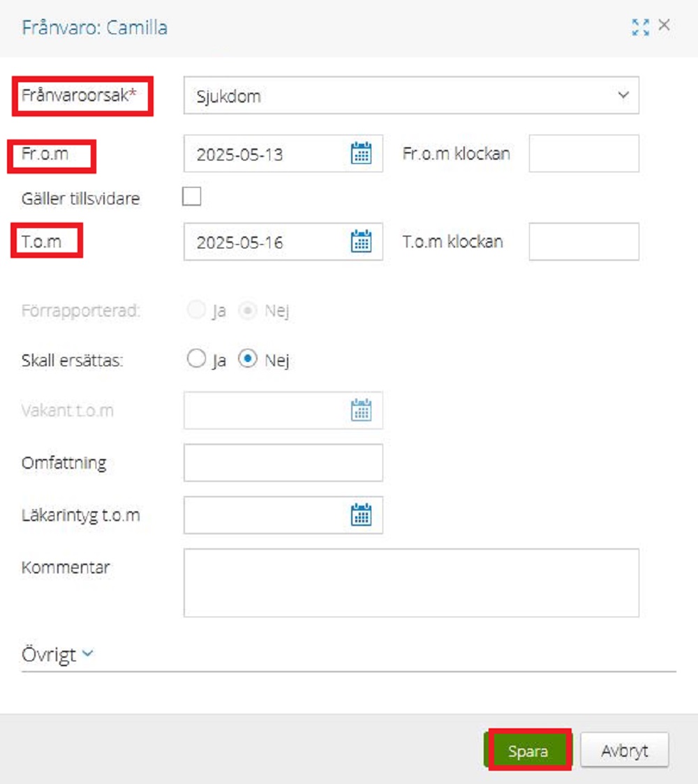The height and width of the screenshot is (784, 698).
Task: Select Nej for Skall ersättas
Action: (x=246, y=359)
